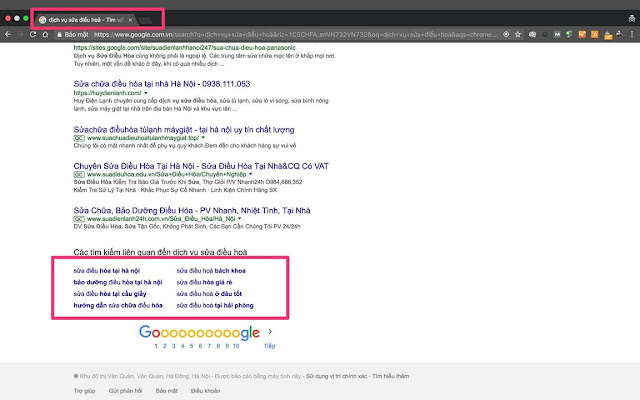Click related search 'sửa điều hoà bách khoa'
The image size is (640, 400).
click(211, 271)
